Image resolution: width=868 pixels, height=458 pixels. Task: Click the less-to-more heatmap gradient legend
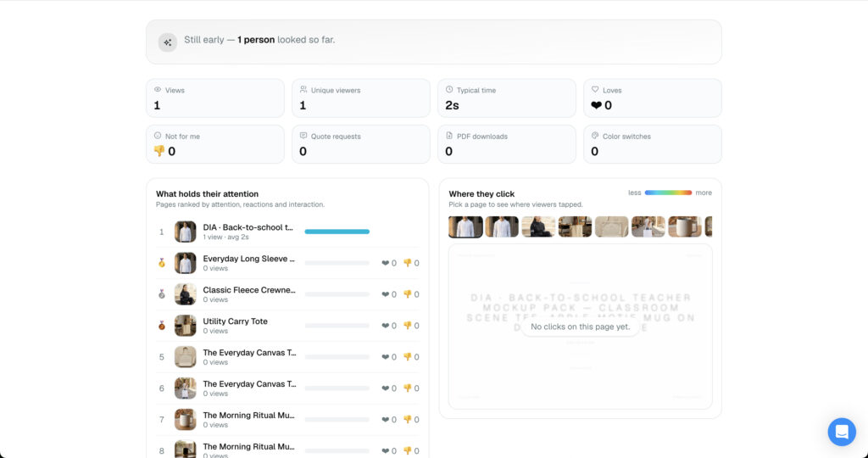(x=668, y=193)
